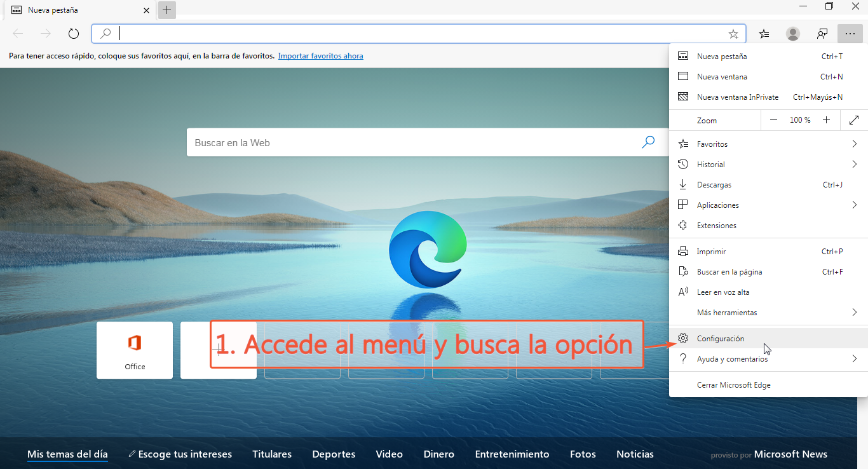The height and width of the screenshot is (469, 868).
Task: Select Nueva pestaña menu entry
Action: point(768,57)
